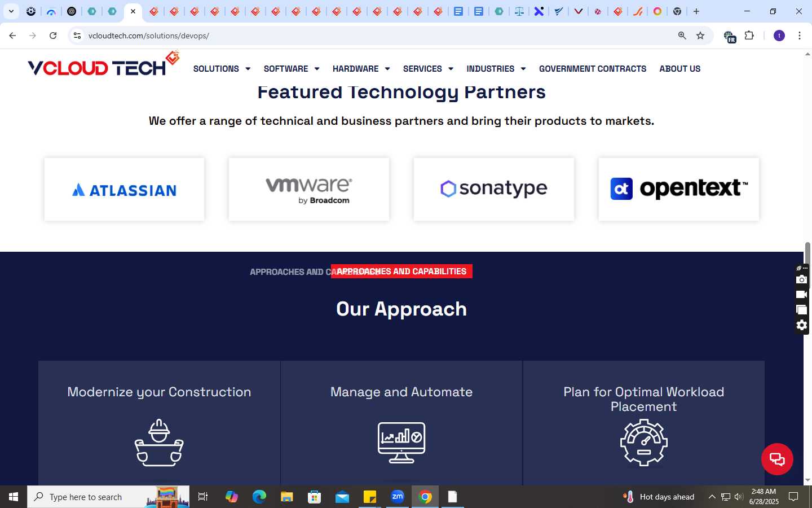Click the gallery layers icon in side widget
The image size is (812, 508).
coord(801,310)
